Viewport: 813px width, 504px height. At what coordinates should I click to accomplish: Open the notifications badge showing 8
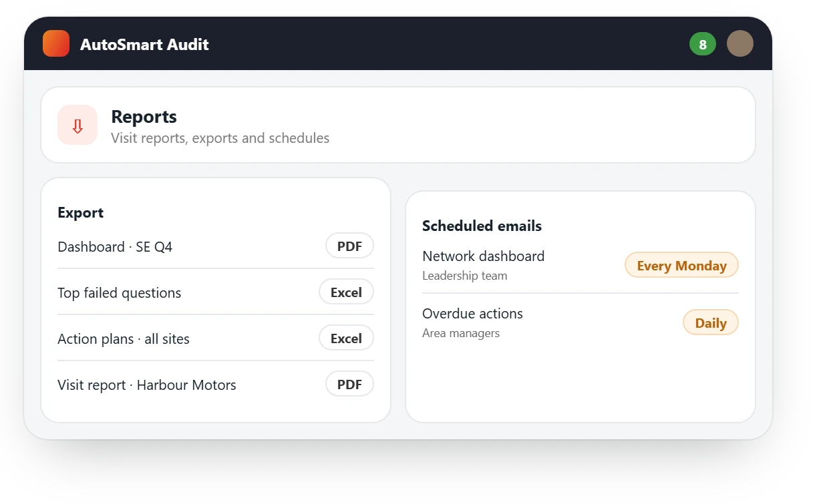(x=703, y=44)
